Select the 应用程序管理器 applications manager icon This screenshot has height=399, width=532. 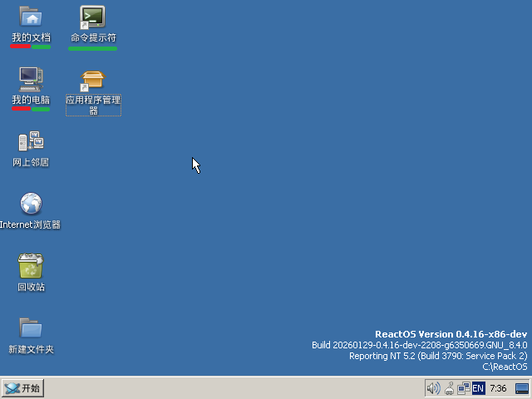tap(92, 81)
